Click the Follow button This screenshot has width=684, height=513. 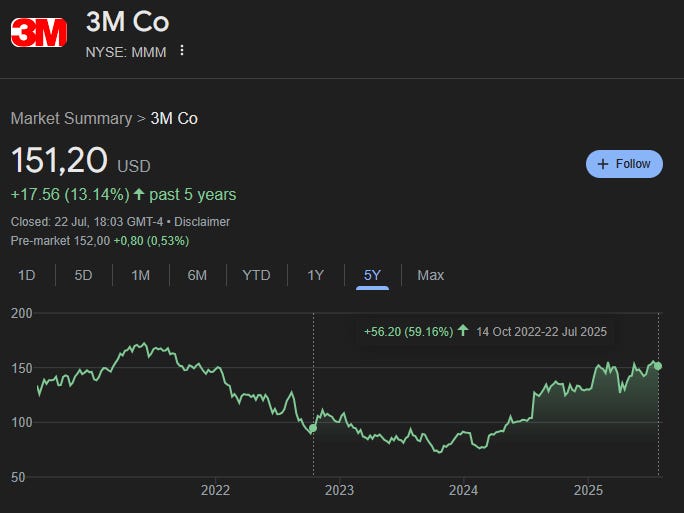pos(624,164)
